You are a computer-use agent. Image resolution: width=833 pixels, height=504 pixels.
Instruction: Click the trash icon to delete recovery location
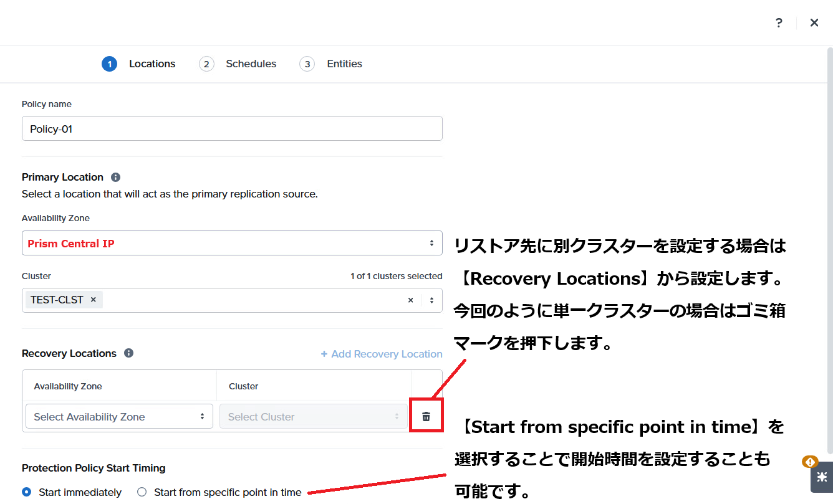[x=426, y=416]
